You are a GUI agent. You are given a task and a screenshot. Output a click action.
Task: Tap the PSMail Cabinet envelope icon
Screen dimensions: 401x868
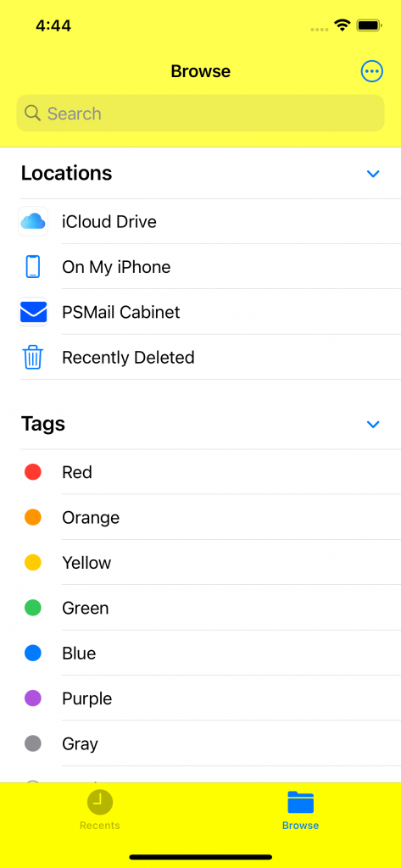point(33,312)
